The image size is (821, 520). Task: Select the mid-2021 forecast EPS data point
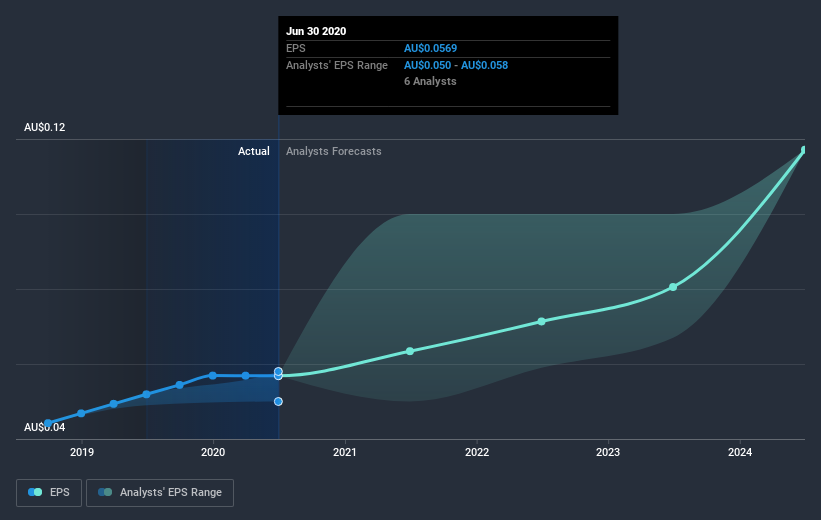pos(410,351)
